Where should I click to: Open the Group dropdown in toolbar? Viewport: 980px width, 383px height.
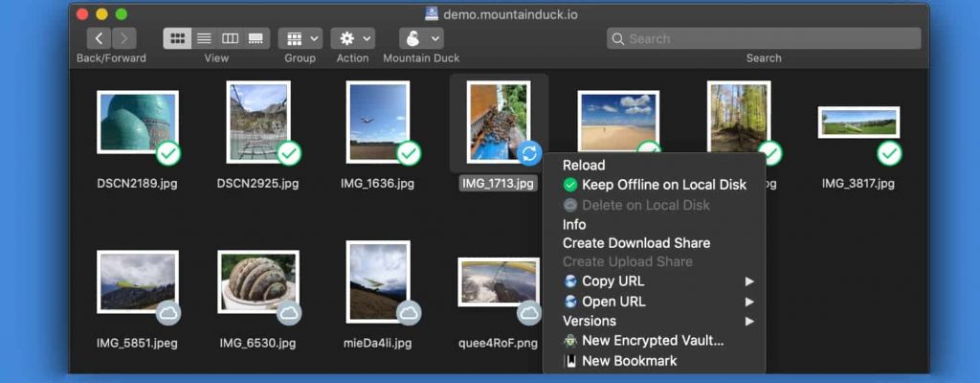300,38
